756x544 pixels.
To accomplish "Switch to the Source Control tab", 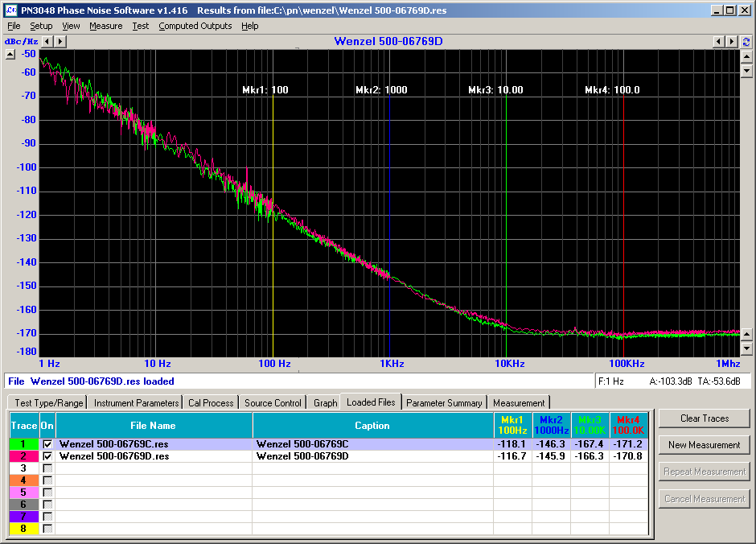I will point(273,402).
